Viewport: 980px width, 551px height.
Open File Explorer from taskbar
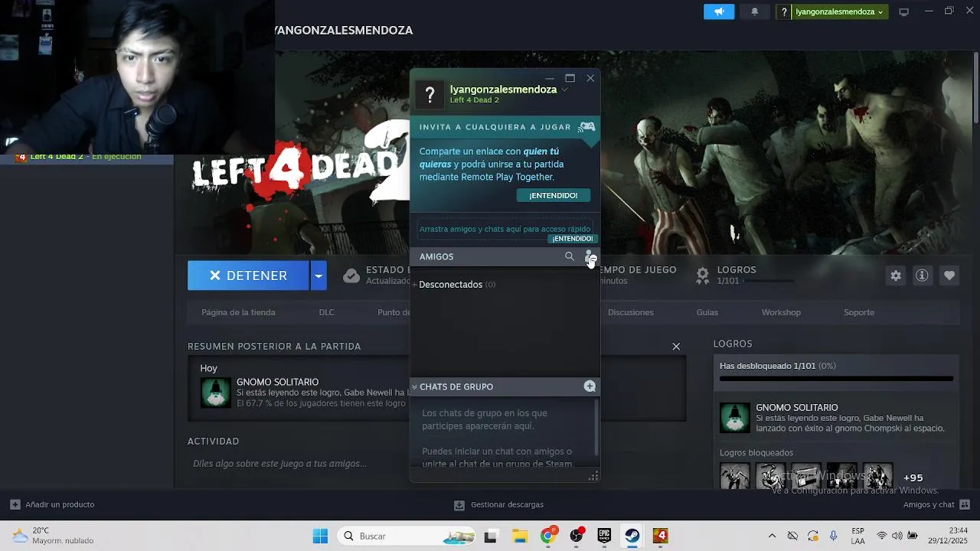(520, 536)
